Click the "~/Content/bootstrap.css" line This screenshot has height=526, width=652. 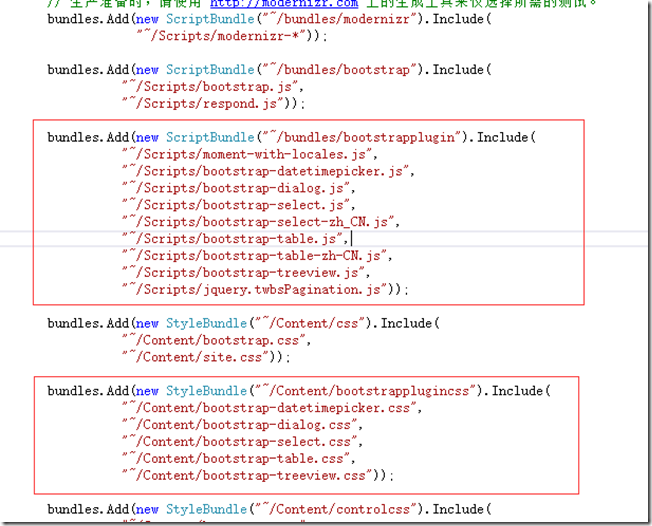tap(214, 341)
